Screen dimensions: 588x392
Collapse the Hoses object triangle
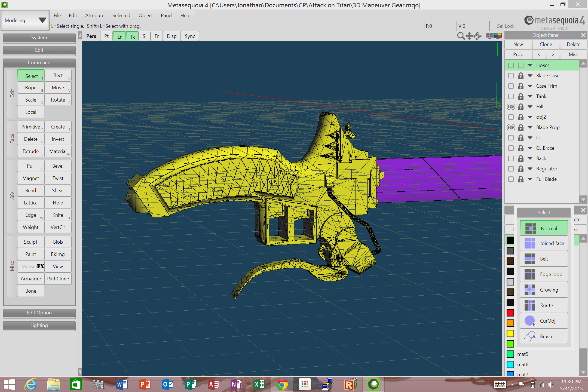tap(530, 65)
